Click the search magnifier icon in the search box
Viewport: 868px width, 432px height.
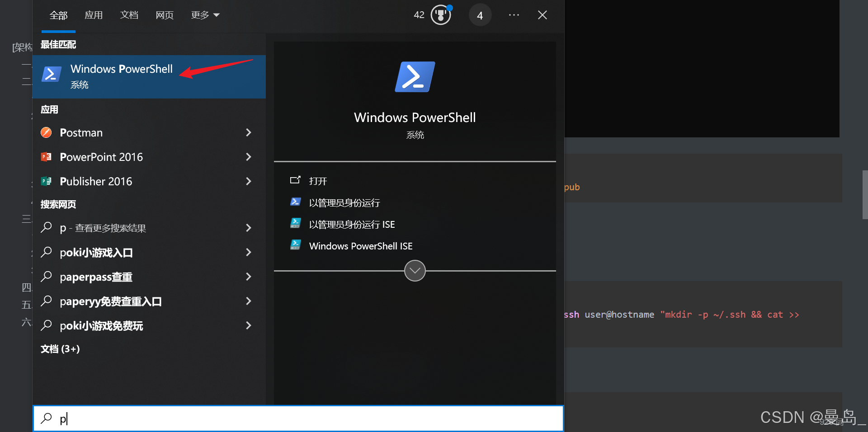coord(46,418)
